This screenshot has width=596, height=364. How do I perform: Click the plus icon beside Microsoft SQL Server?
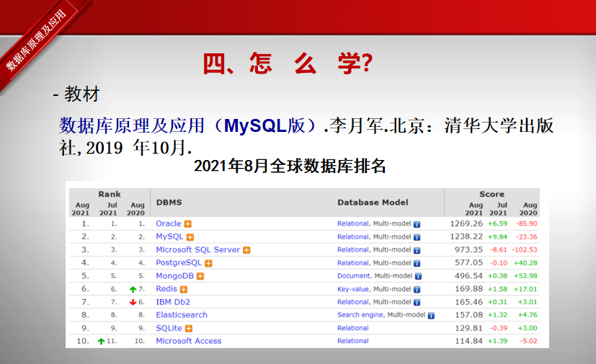pos(246,250)
